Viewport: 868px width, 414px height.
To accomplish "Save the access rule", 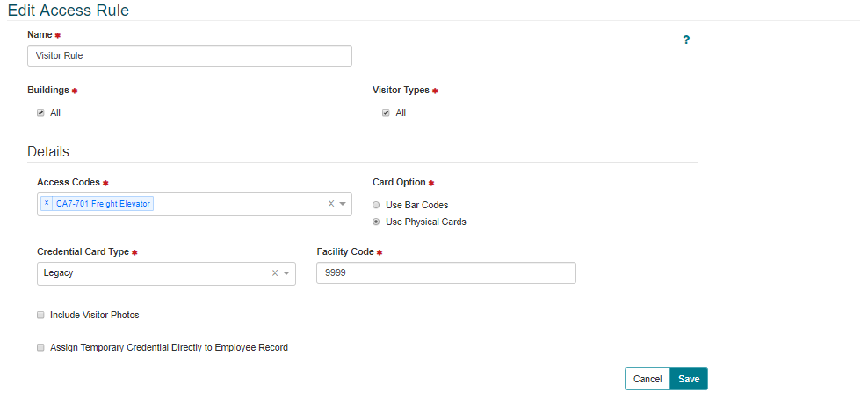I will 689,379.
